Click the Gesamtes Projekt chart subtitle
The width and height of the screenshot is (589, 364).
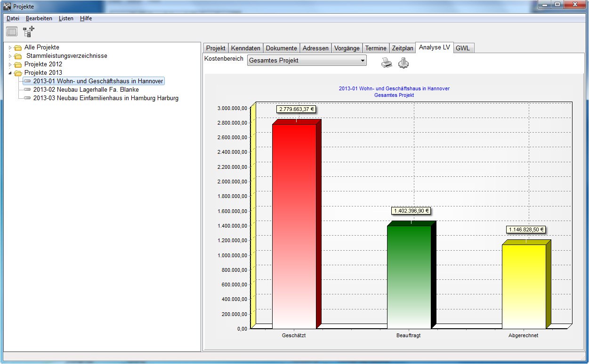point(394,95)
